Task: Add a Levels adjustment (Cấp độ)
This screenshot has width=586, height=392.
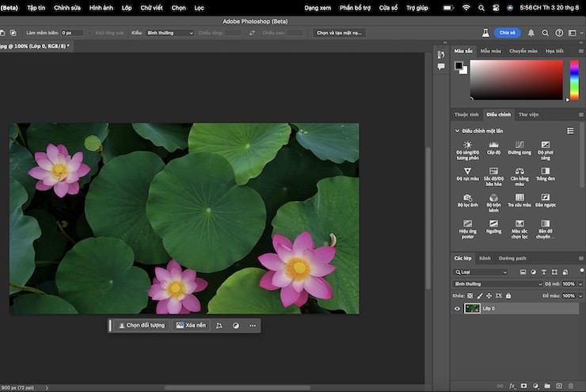Action: click(493, 146)
